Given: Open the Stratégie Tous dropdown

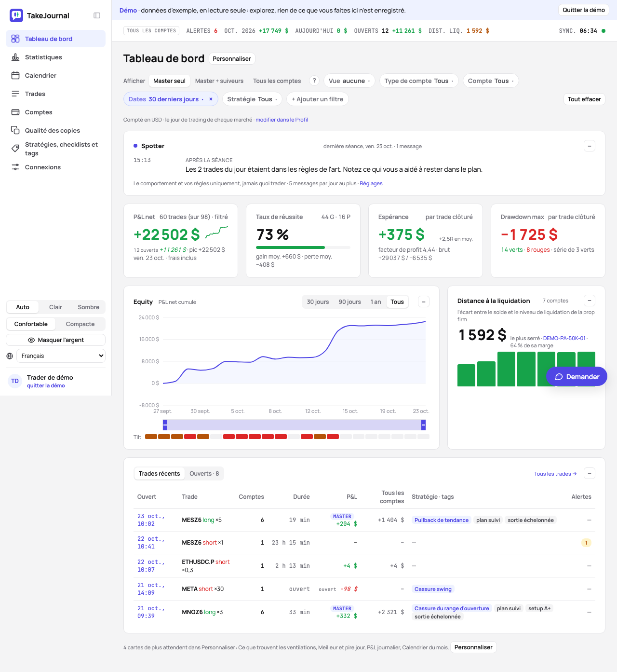Looking at the screenshot, I should click(x=252, y=99).
